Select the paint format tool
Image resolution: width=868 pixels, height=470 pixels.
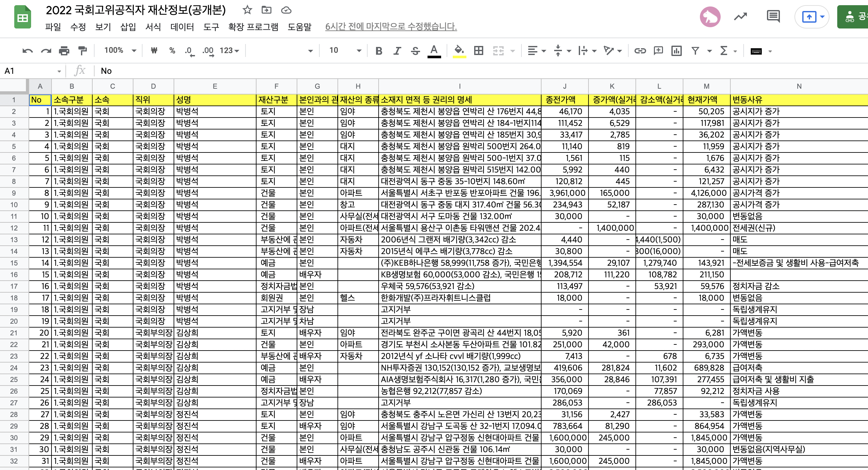83,51
